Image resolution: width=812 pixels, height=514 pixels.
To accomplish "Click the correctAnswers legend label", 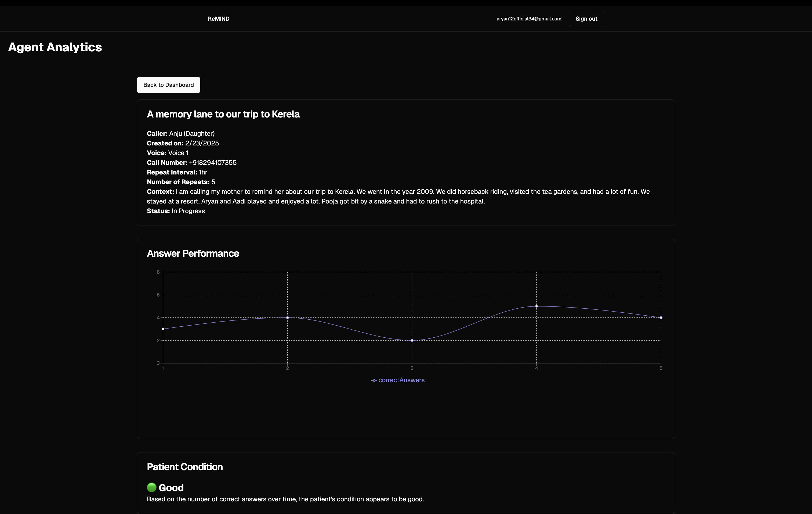I will [x=401, y=380].
